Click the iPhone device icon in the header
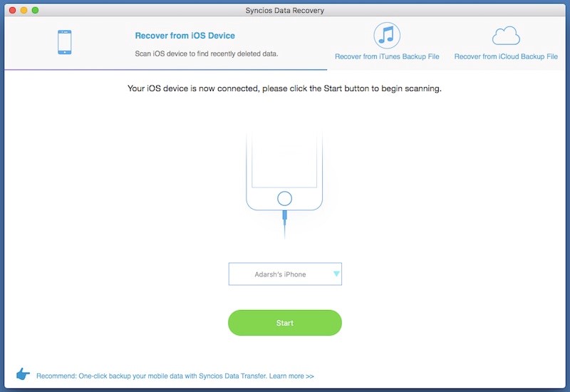The width and height of the screenshot is (570, 392). coord(65,42)
